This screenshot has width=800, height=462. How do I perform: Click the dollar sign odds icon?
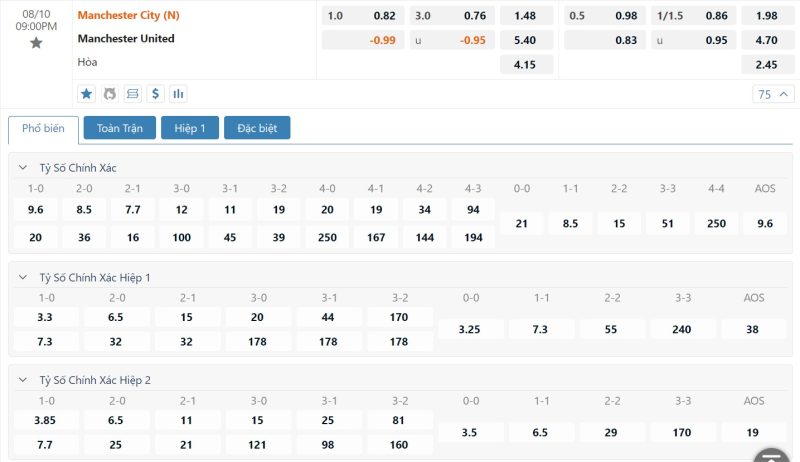coord(156,94)
